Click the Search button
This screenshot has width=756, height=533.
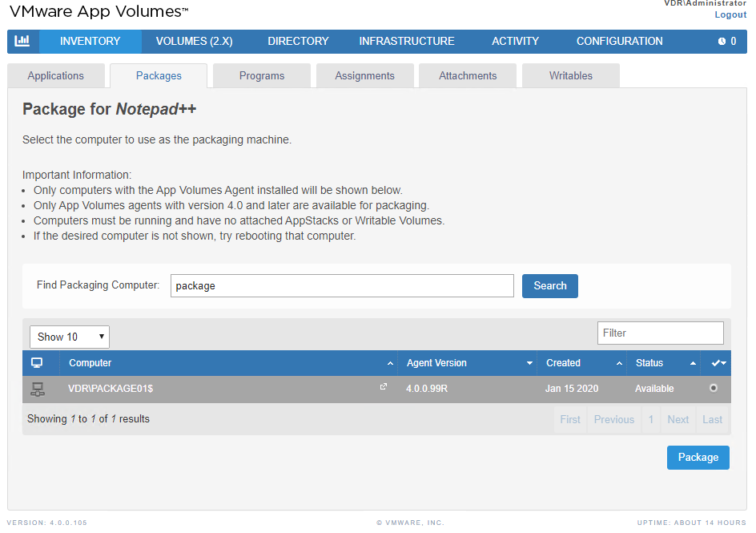click(x=550, y=286)
